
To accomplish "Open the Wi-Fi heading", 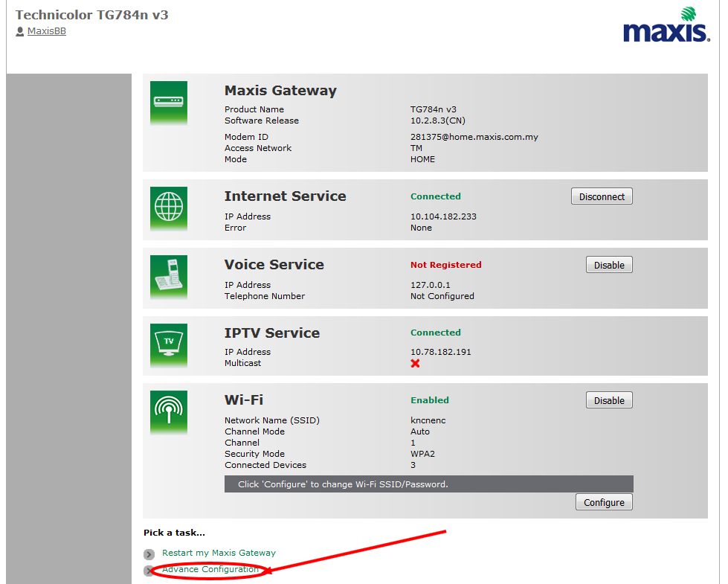I will [244, 400].
